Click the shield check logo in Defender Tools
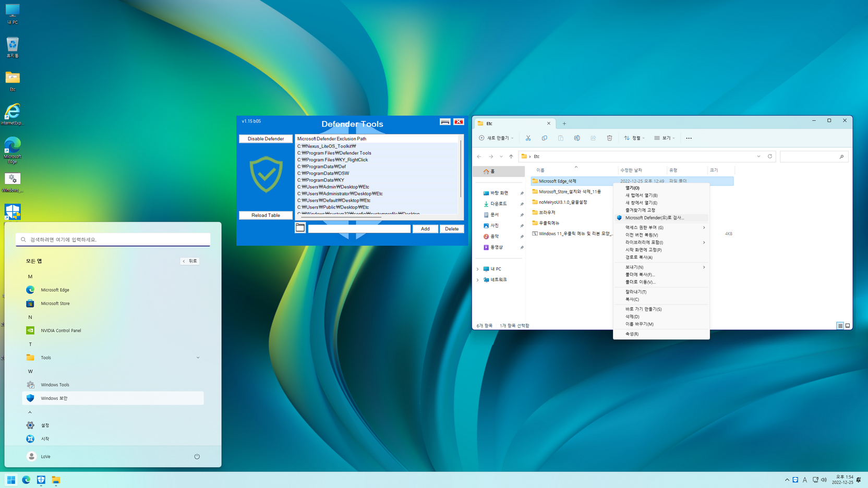868x488 pixels. pos(266,174)
